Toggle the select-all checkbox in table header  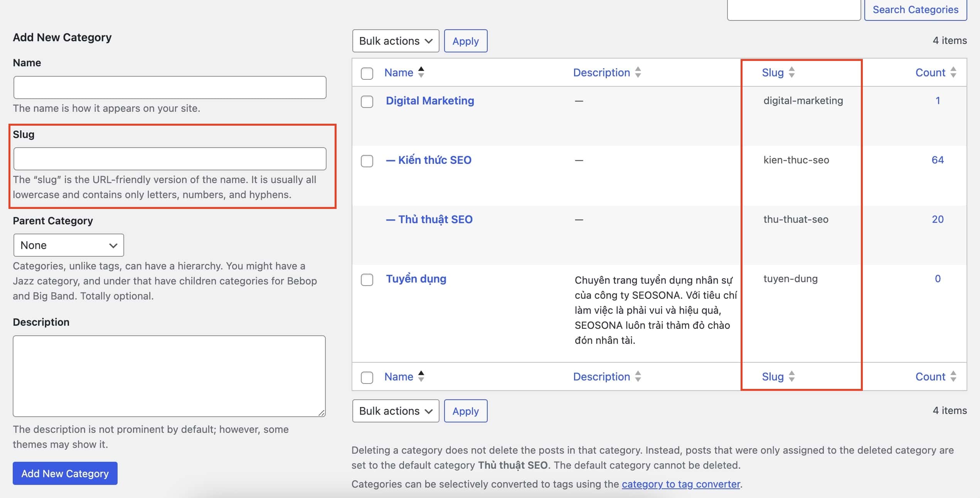click(x=367, y=73)
